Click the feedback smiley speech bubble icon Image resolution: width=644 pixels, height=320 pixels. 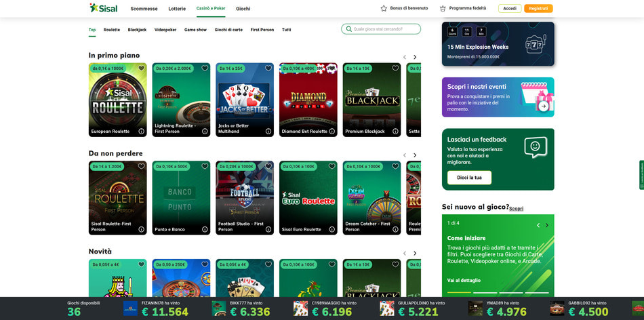(x=536, y=147)
